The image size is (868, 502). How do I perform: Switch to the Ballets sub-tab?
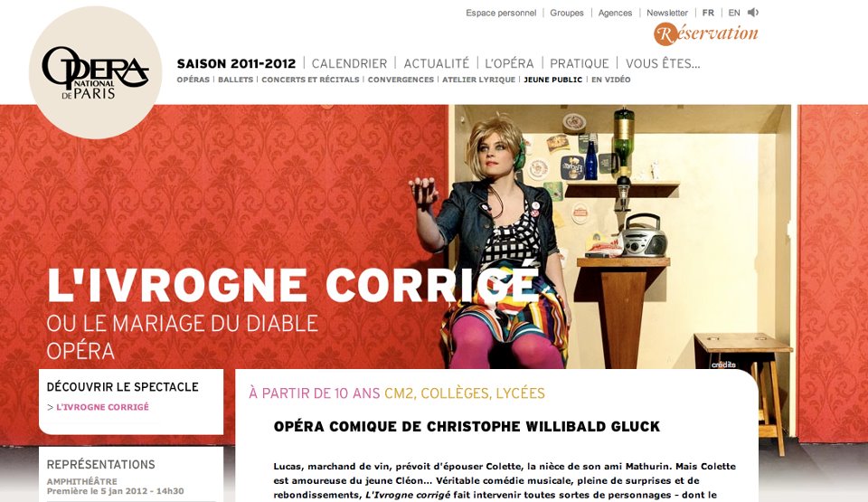pyautogui.click(x=236, y=80)
